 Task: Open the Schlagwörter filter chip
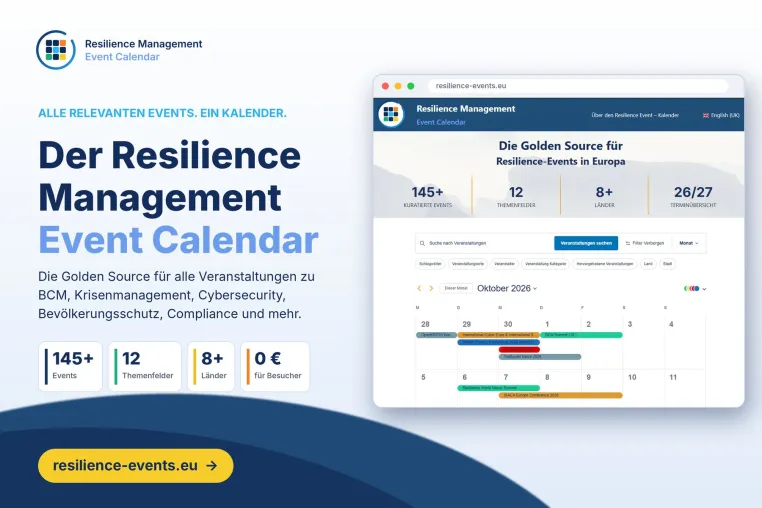[x=430, y=264]
